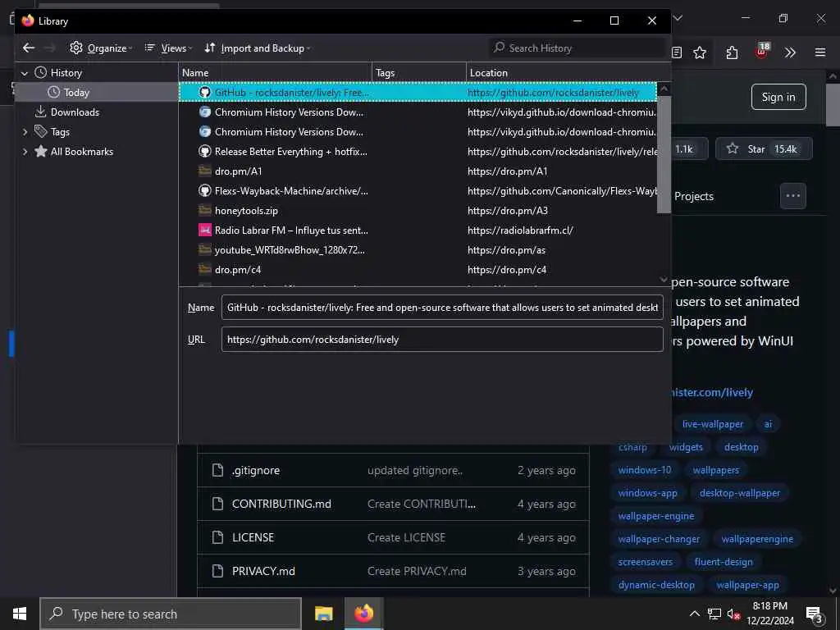Select the Radio Labrar FM entry
840x630 pixels.
pyautogui.click(x=418, y=231)
